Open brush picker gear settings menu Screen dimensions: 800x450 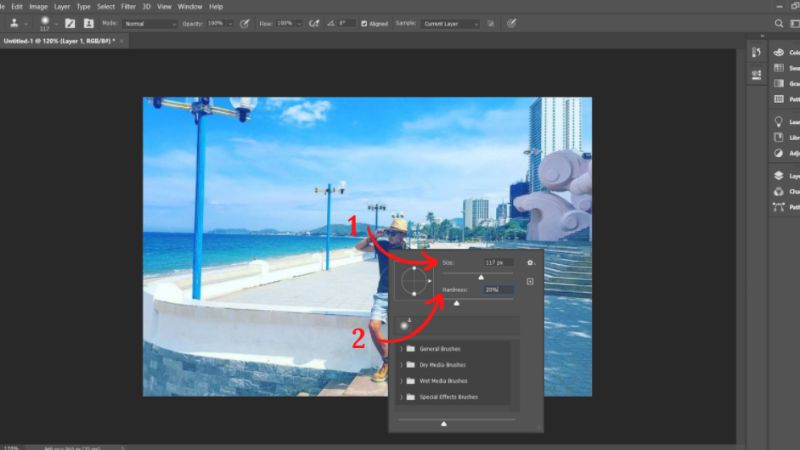[531, 263]
